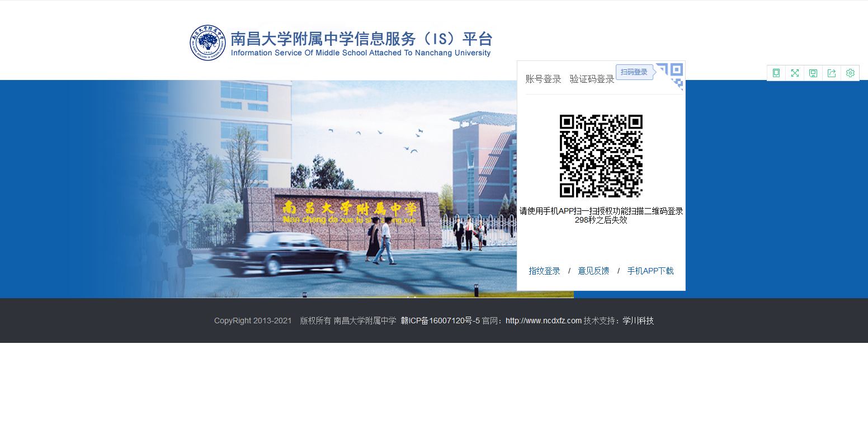Switch to the 验证码登录 tab

(592, 79)
